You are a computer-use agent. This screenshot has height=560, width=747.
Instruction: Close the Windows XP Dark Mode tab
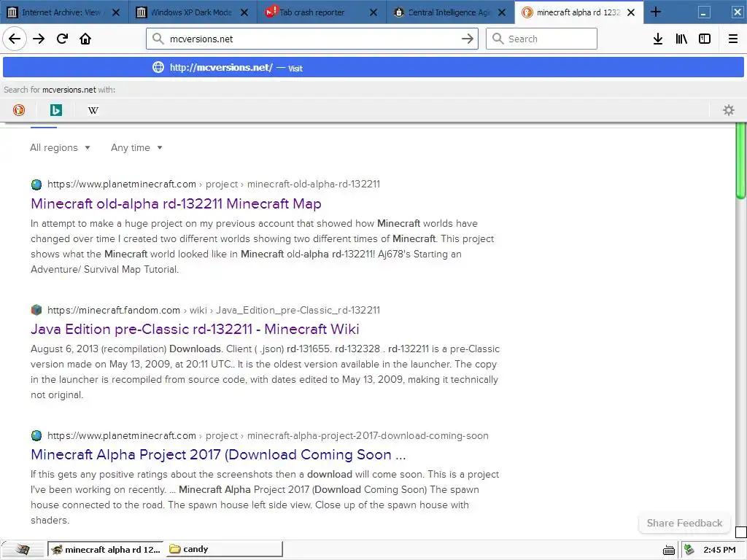coord(244,12)
